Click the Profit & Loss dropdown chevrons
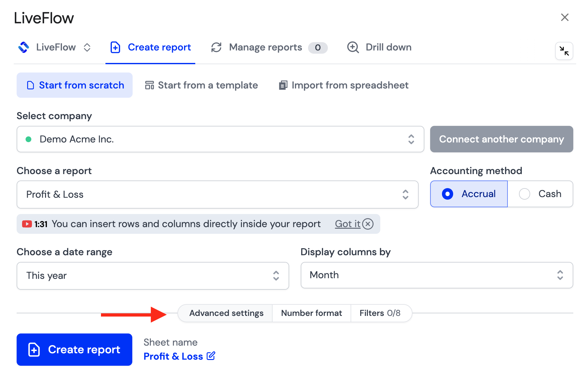 406,195
